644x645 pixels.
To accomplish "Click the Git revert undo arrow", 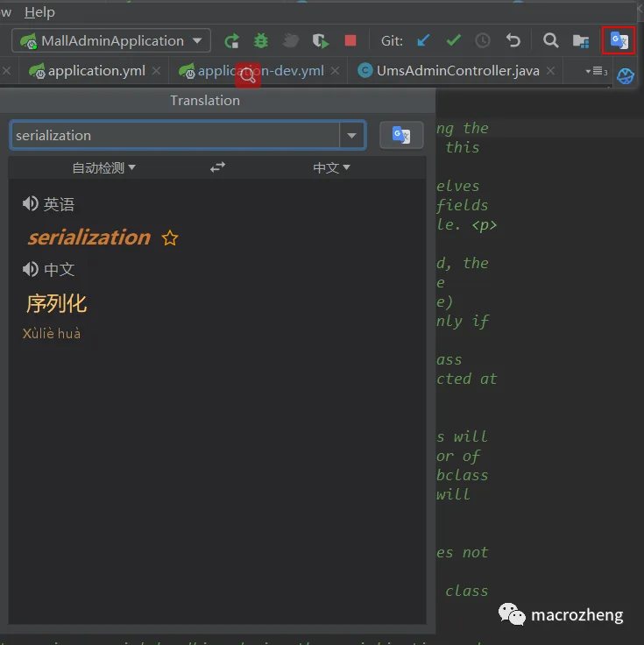I will click(513, 40).
